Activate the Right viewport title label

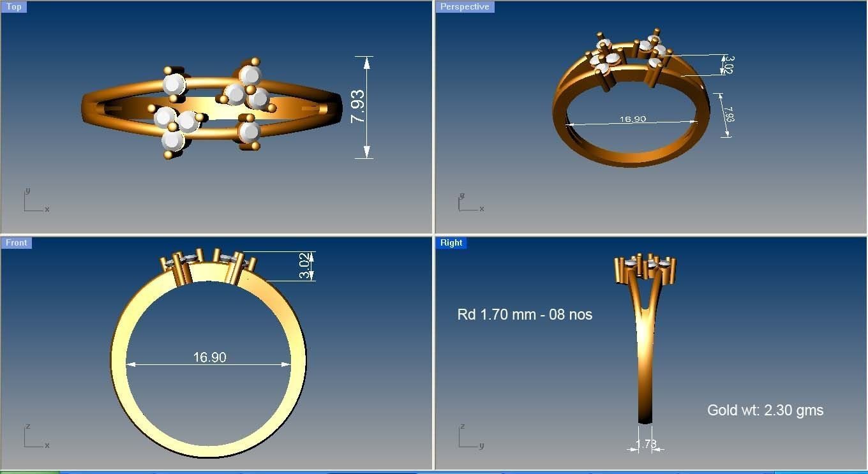coord(451,242)
